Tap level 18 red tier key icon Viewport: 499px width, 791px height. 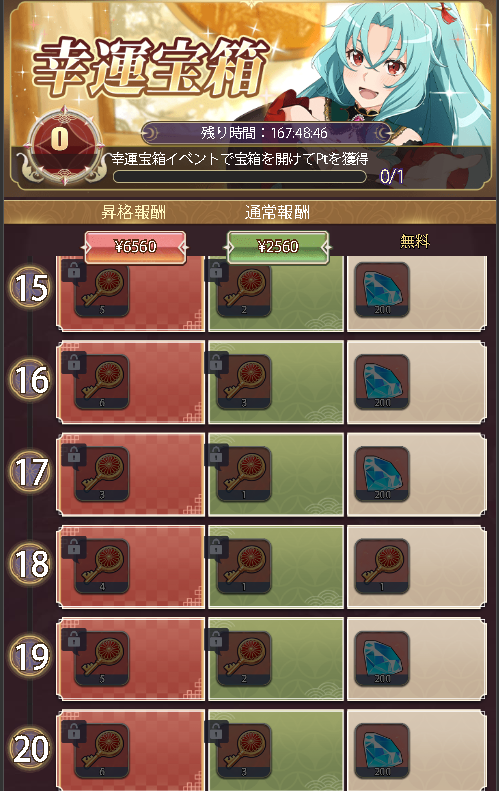[102, 567]
